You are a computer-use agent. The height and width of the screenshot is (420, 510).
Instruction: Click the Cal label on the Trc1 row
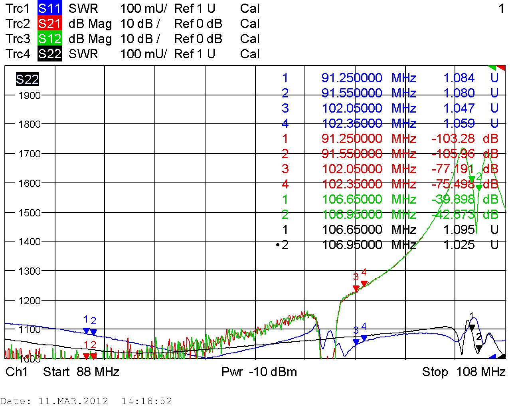point(250,8)
